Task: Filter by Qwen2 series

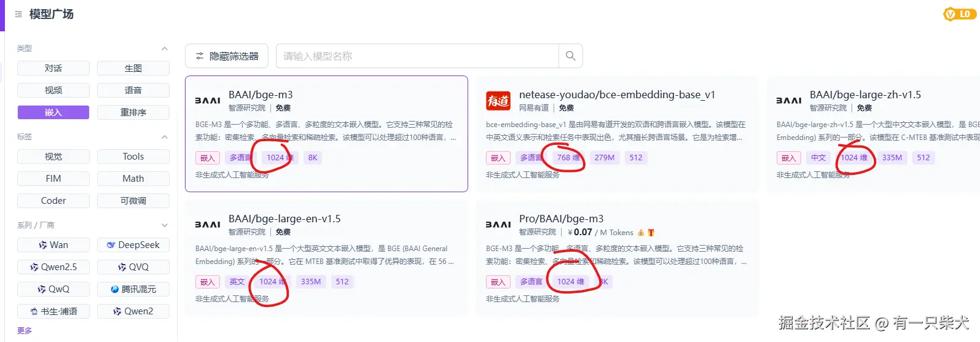Action: pyautogui.click(x=133, y=311)
